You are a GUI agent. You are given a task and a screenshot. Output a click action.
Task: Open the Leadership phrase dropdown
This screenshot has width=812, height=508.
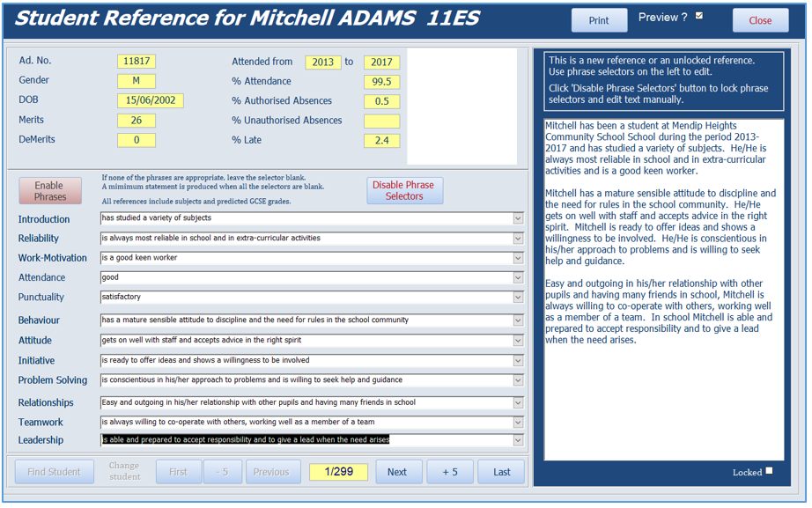tap(518, 440)
